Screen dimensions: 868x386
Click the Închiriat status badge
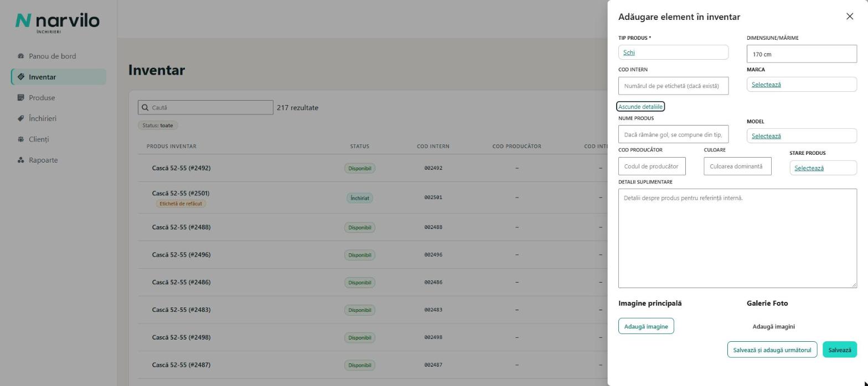pos(360,198)
